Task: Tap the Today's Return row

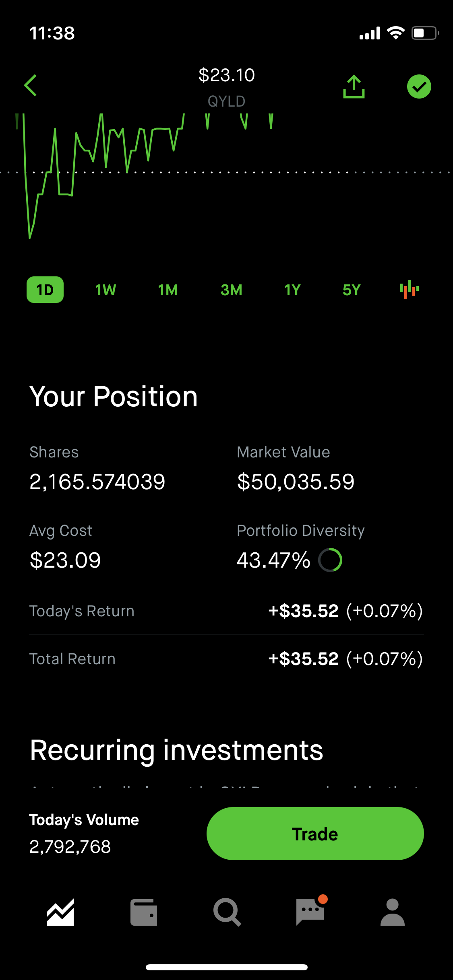Action: pyautogui.click(x=226, y=611)
